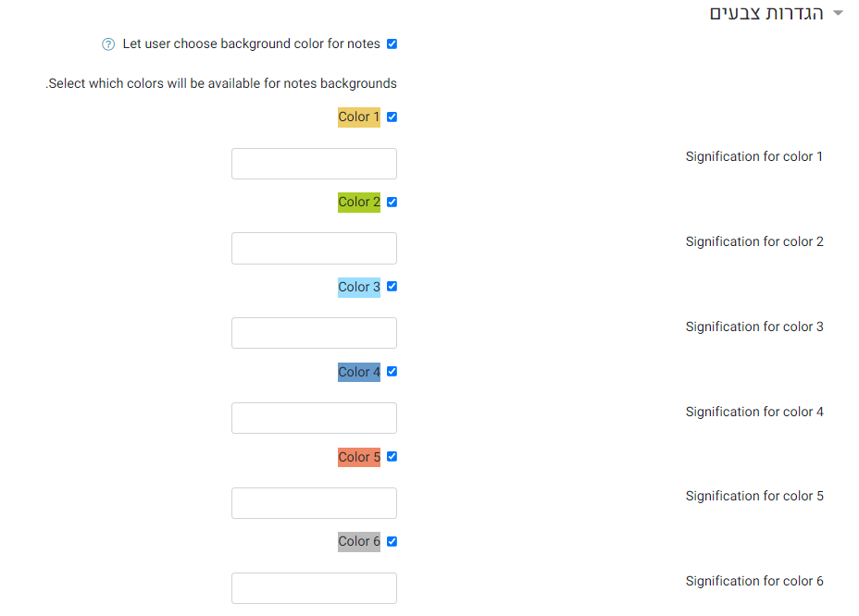
Task: Click the yellow Color 1 swatch label
Action: (359, 117)
